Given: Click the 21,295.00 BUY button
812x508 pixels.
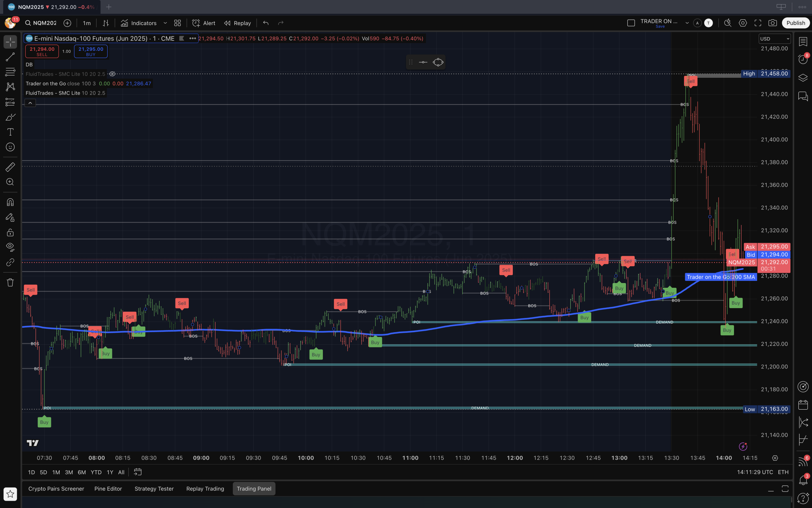Looking at the screenshot, I should pyautogui.click(x=91, y=51).
